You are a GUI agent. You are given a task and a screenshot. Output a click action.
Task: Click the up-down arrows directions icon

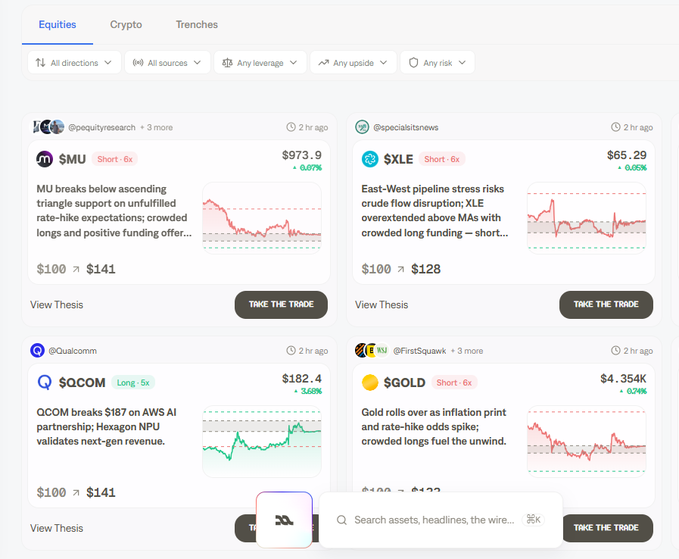click(x=41, y=63)
